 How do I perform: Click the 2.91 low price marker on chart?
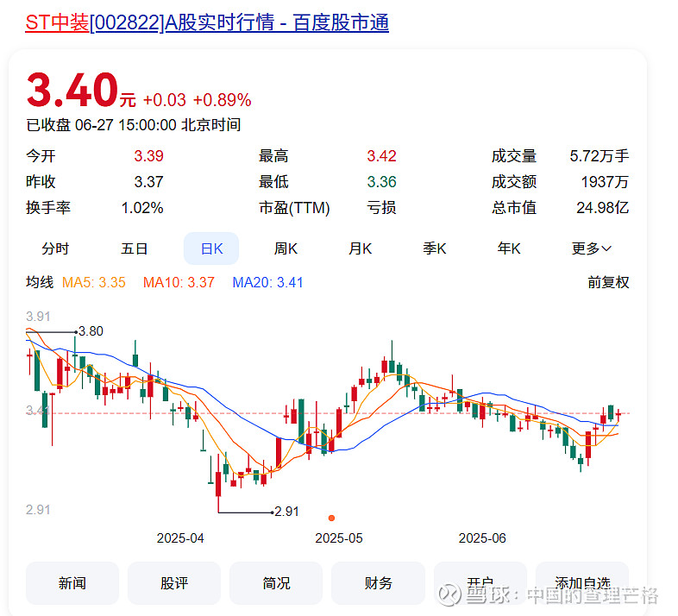286,512
